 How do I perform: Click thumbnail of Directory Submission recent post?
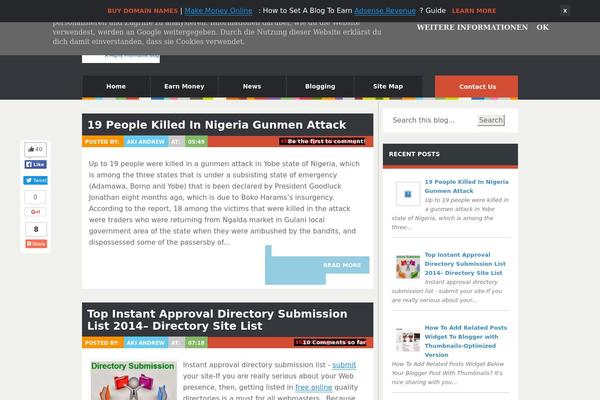tap(408, 267)
